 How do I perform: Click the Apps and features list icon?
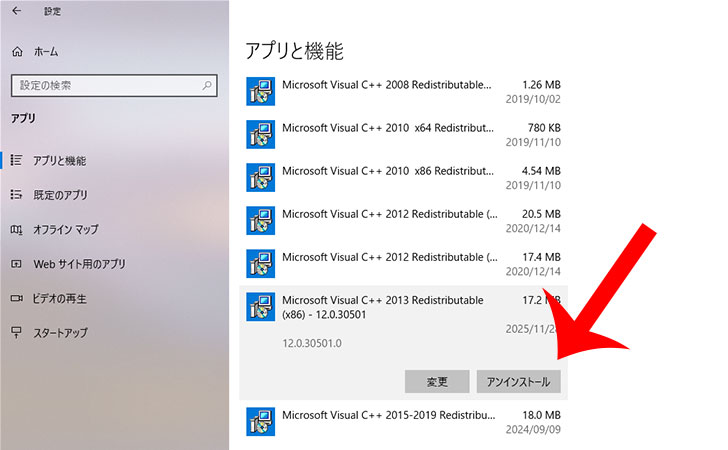tap(16, 160)
